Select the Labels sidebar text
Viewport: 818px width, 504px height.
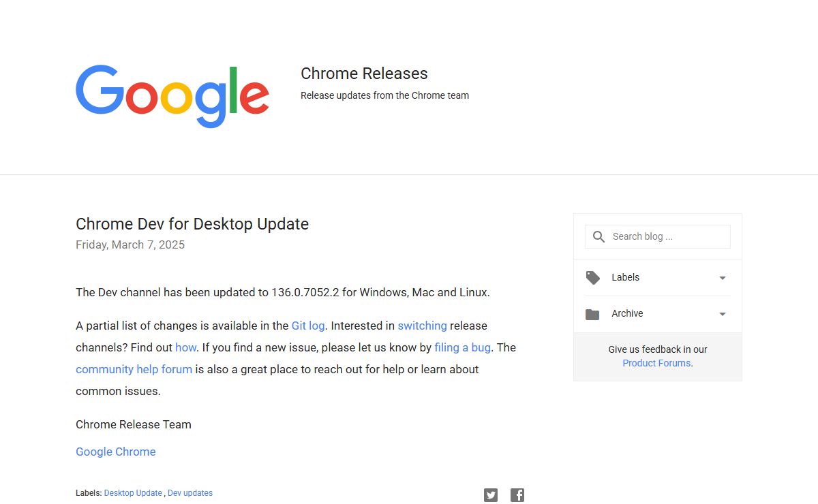625,277
